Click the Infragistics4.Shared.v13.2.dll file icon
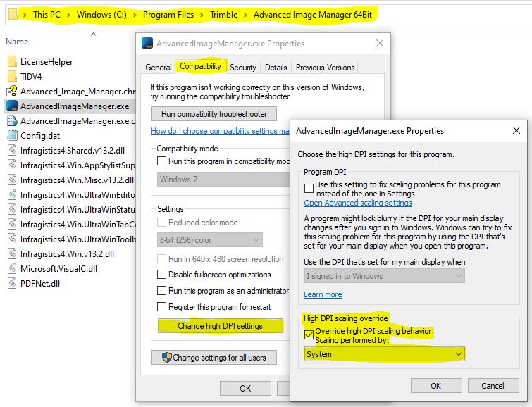 tap(12, 150)
